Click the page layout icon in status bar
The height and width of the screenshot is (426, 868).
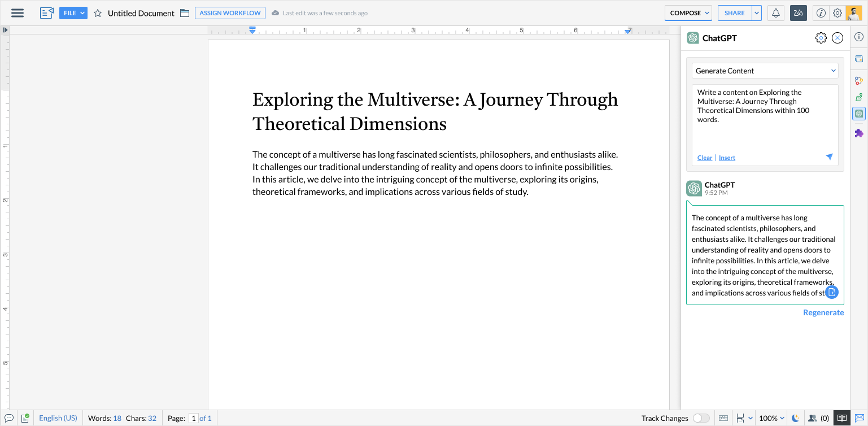[x=740, y=418]
